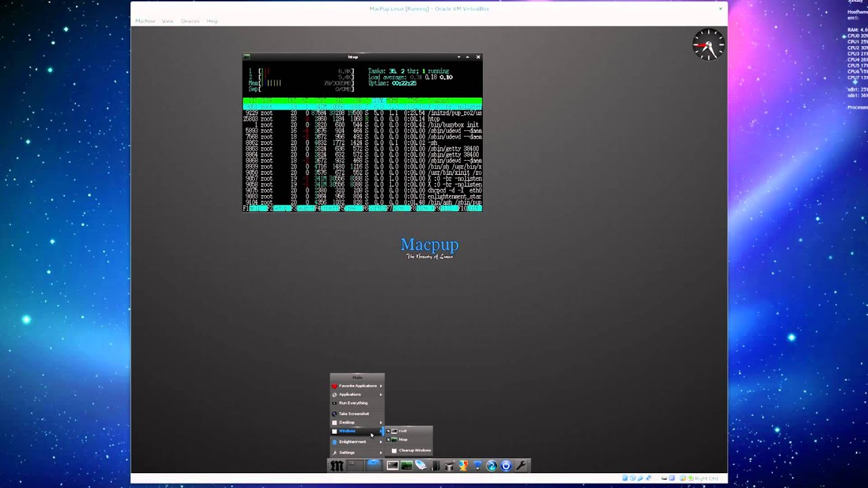Open the wrench settings icon in dock
This screenshot has height=488, width=868.
(x=521, y=466)
